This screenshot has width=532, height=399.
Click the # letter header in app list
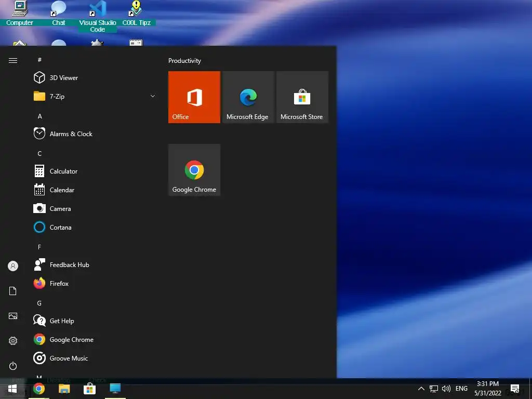[x=39, y=60]
